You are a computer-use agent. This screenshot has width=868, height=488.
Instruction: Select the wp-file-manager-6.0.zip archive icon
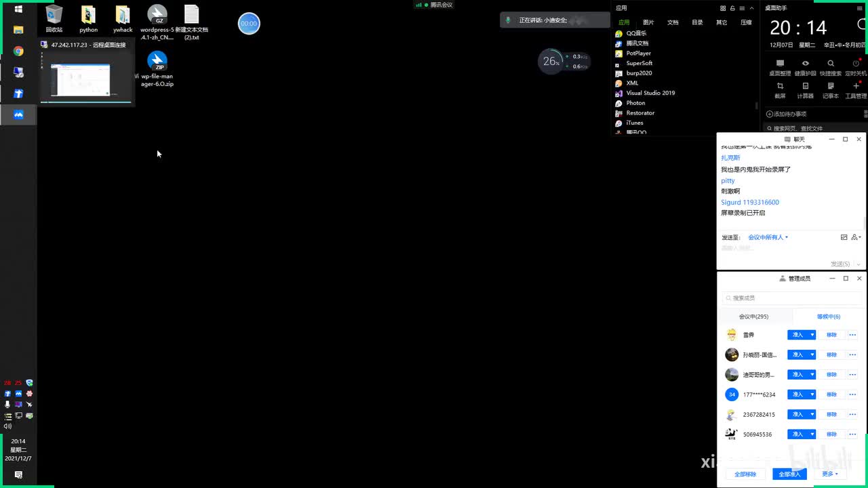157,69
